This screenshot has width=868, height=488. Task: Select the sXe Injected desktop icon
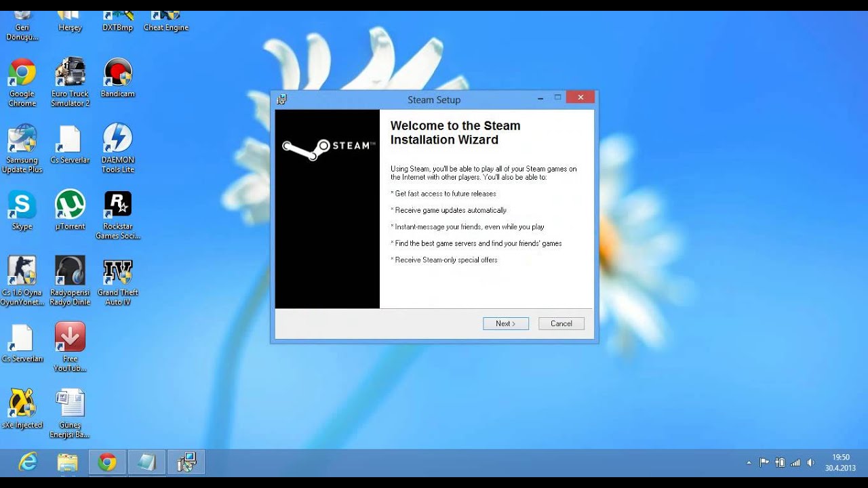coord(22,409)
